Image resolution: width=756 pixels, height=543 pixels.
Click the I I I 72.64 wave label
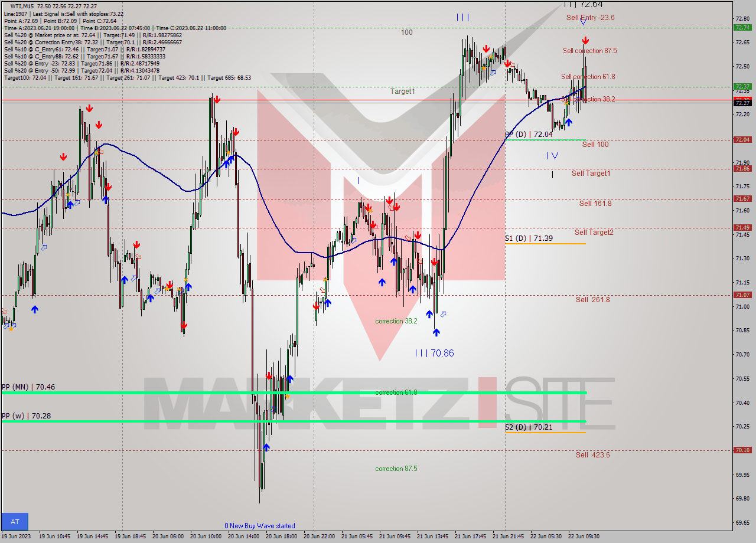583,4
